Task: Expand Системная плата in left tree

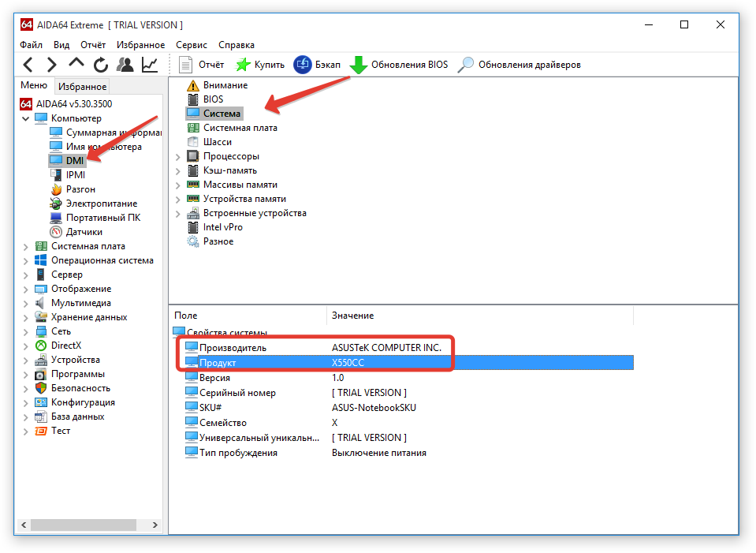Action: pyautogui.click(x=25, y=247)
